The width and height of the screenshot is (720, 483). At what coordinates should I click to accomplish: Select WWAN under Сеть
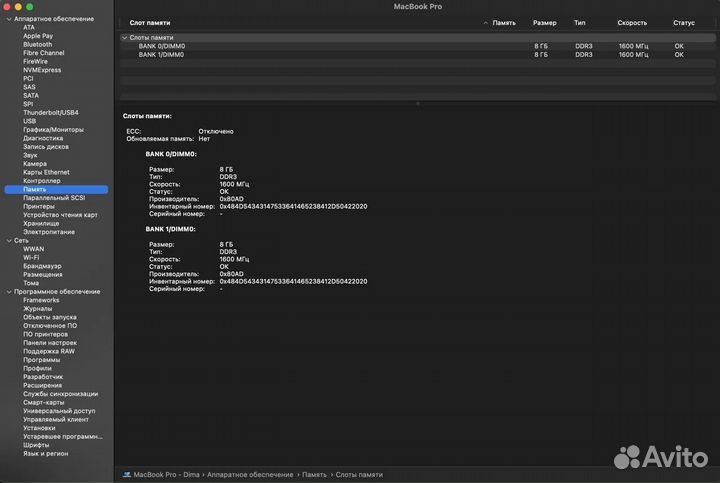34,249
